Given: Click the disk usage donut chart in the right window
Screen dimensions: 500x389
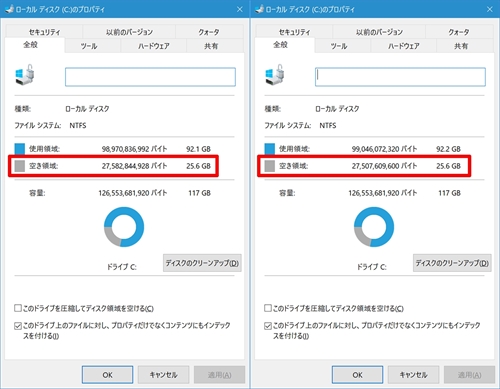Looking at the screenshot, I should tap(374, 227).
